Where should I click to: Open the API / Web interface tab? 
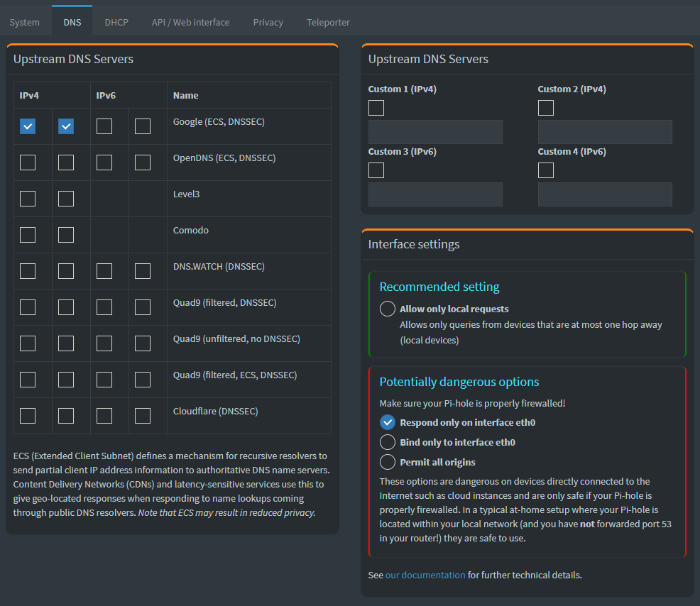pyautogui.click(x=190, y=22)
